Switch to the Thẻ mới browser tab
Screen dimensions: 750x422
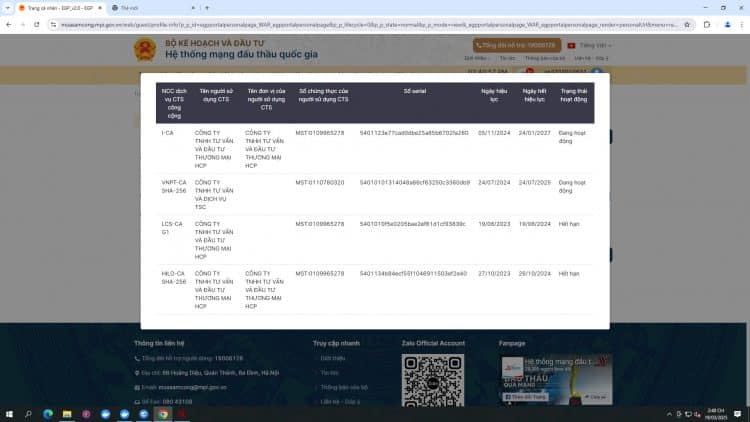click(153, 8)
